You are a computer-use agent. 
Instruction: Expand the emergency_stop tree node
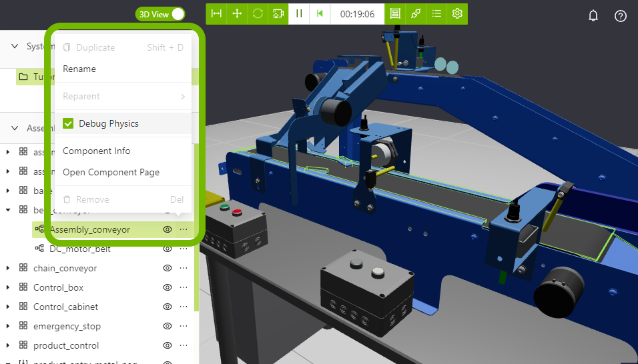pyautogui.click(x=8, y=327)
